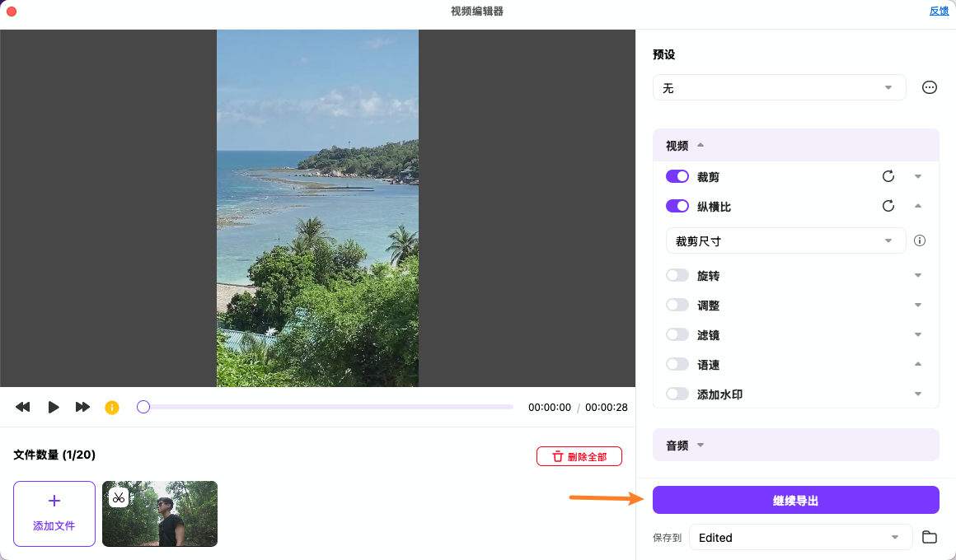
Task: Open the 反馈 link in the title bar
Action: (939, 11)
